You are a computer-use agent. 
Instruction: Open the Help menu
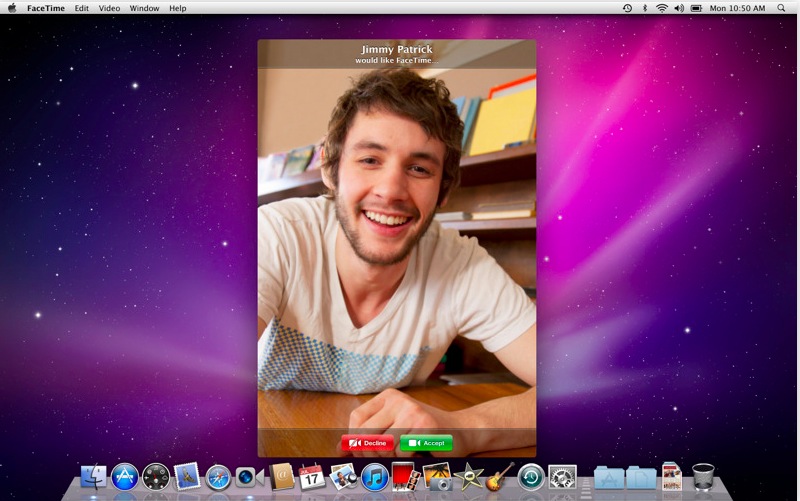[178, 8]
